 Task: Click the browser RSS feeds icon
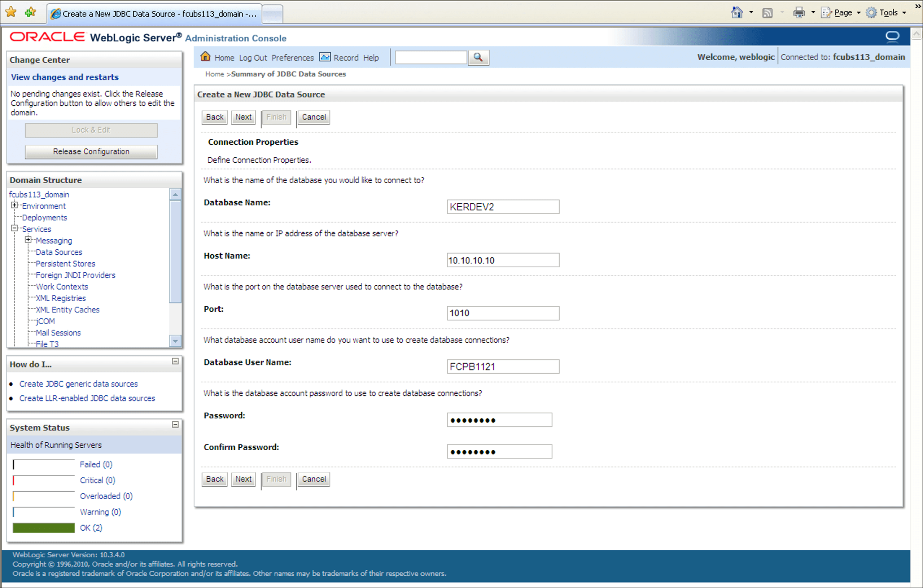[767, 13]
